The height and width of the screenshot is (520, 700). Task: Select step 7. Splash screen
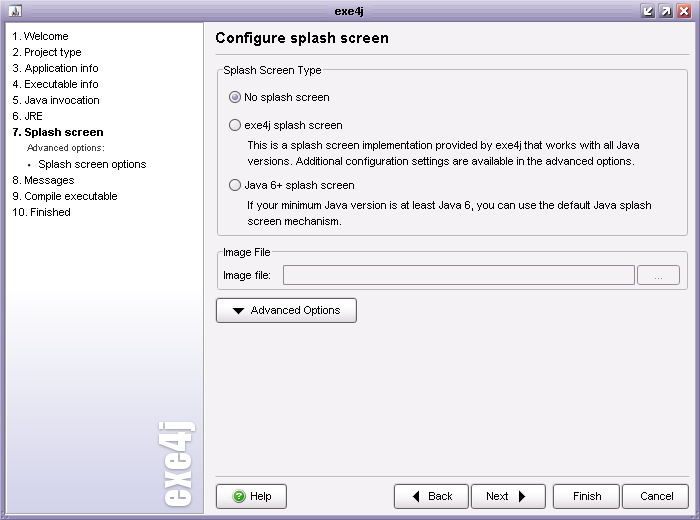pos(58,133)
